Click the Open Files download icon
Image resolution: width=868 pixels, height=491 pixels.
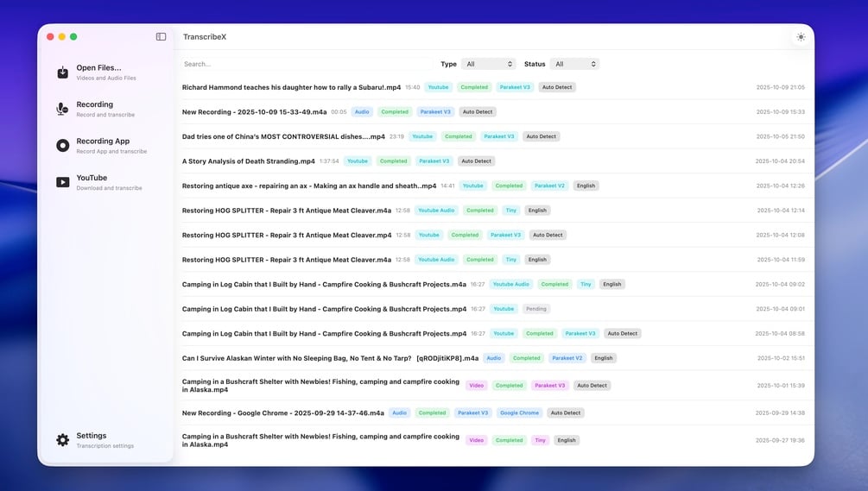coord(62,72)
